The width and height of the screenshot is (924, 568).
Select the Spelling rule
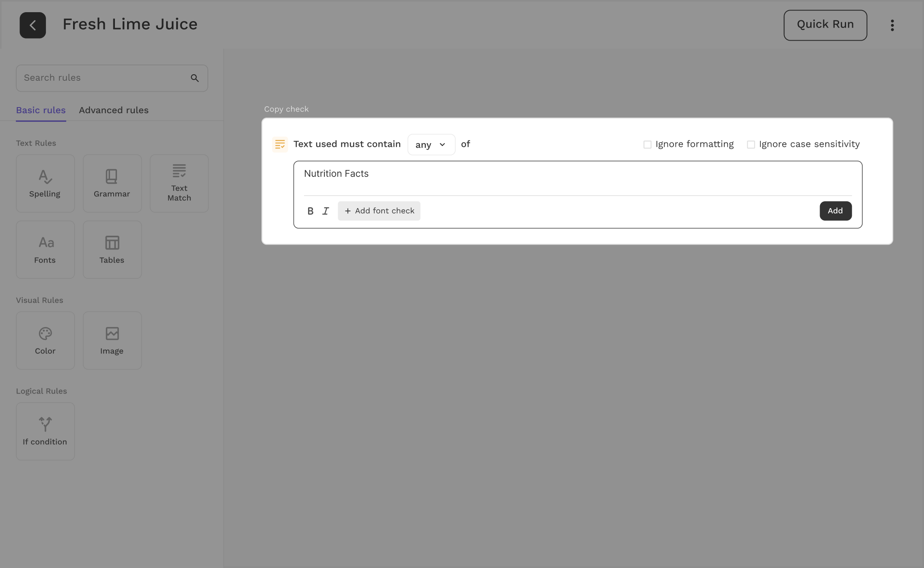[x=45, y=183]
